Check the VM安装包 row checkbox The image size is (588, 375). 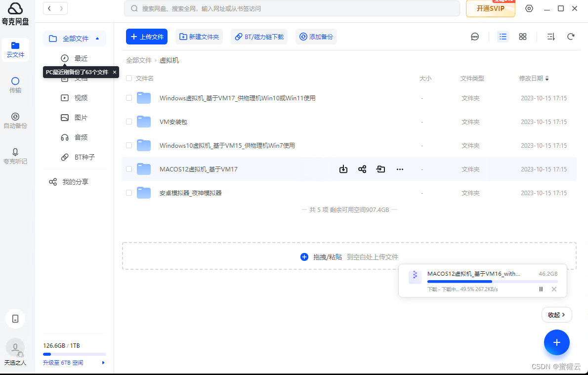point(129,122)
